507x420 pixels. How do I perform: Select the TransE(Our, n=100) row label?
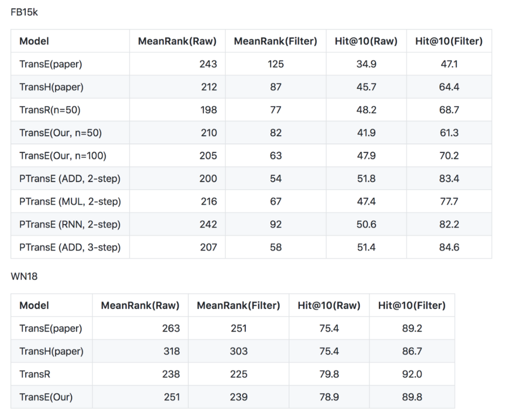tap(62, 156)
